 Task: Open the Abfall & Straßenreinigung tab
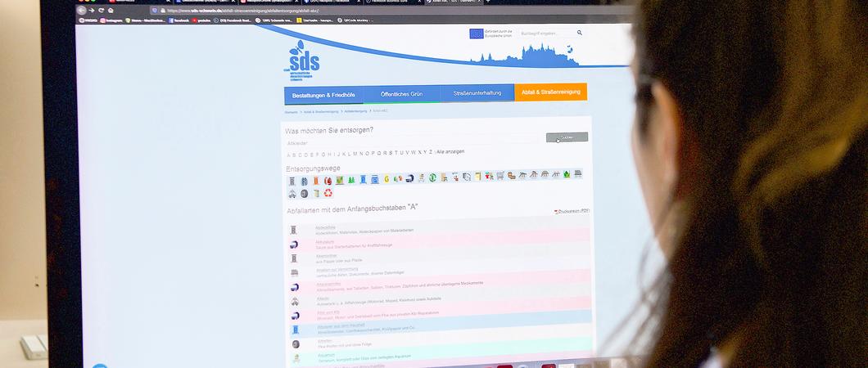tap(551, 92)
